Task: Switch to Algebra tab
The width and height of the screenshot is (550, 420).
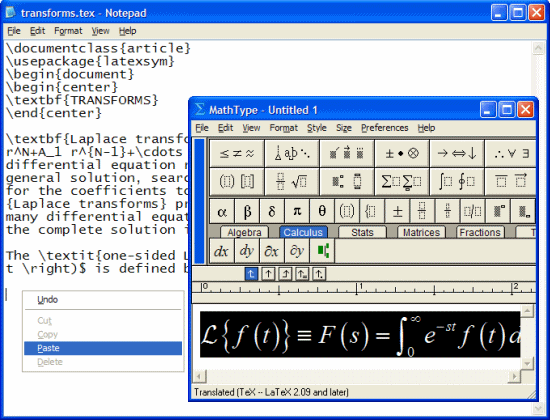Action: (x=244, y=232)
